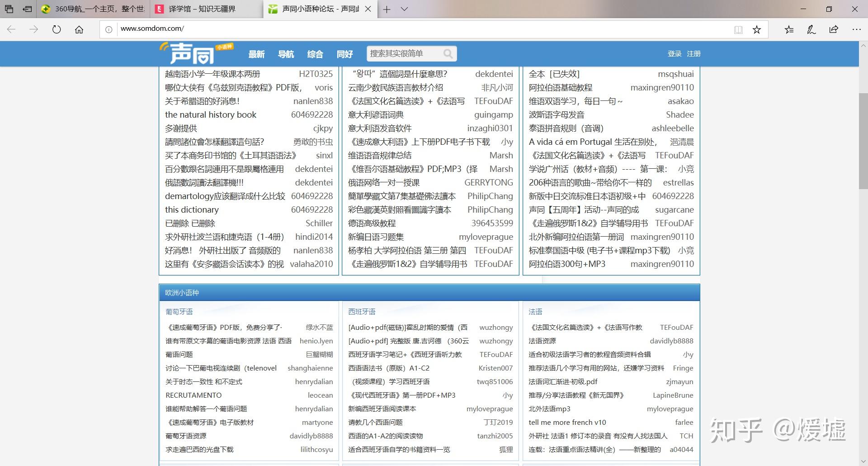Open post 德语高级教程
The image size is (868, 466).
372,223
